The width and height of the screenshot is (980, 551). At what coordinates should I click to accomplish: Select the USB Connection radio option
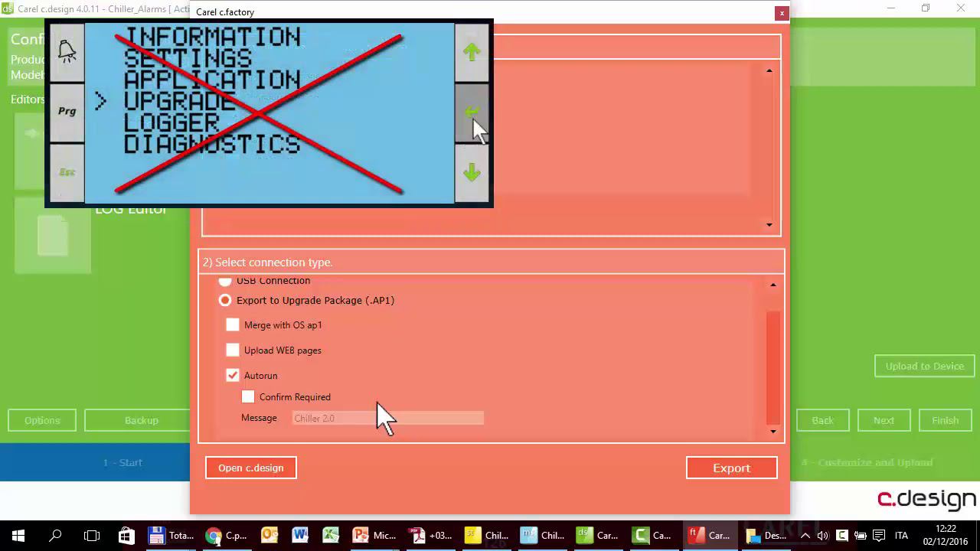(225, 281)
